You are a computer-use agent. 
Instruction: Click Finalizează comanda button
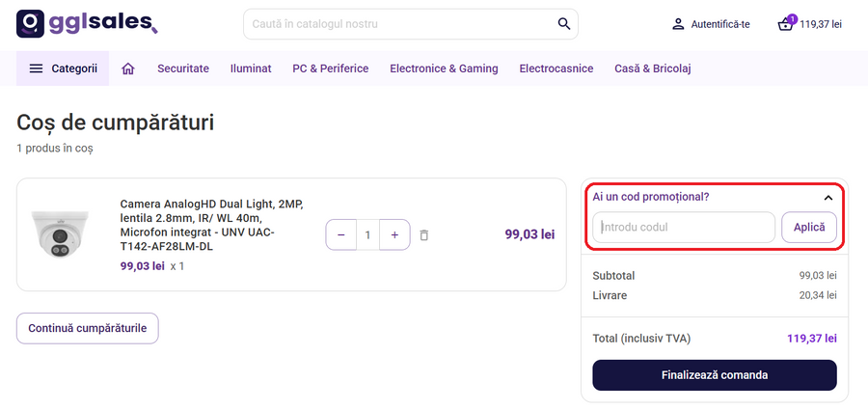pos(715,374)
